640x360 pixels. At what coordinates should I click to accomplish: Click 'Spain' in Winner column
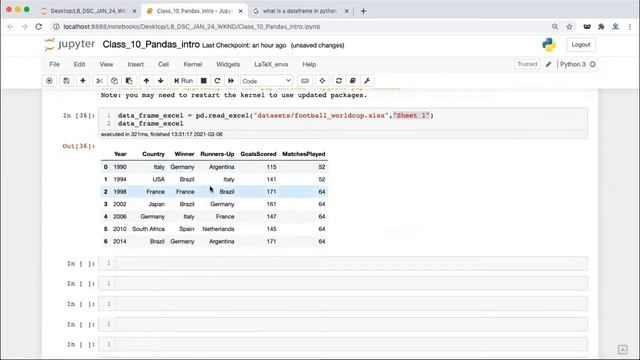coord(187,229)
